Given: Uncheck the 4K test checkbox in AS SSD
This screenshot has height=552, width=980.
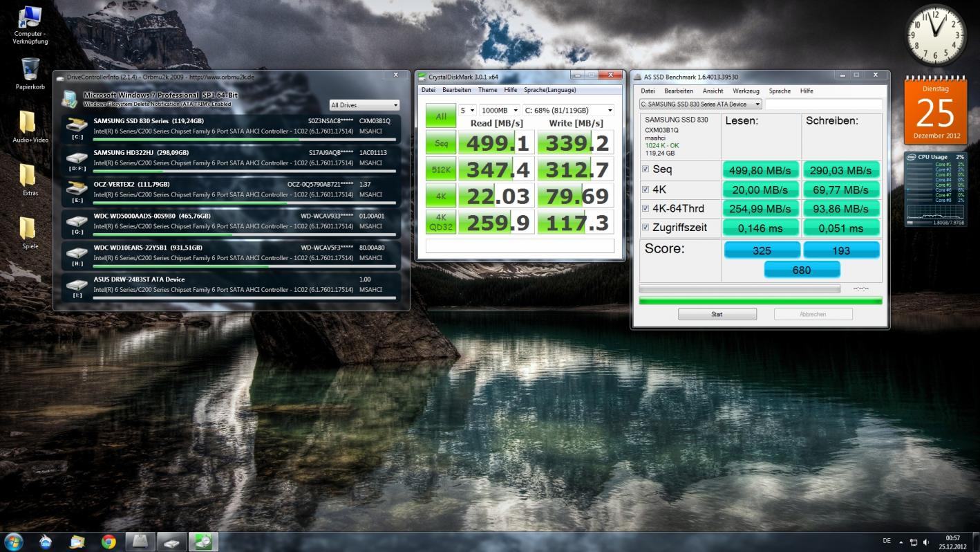Looking at the screenshot, I should point(646,189).
